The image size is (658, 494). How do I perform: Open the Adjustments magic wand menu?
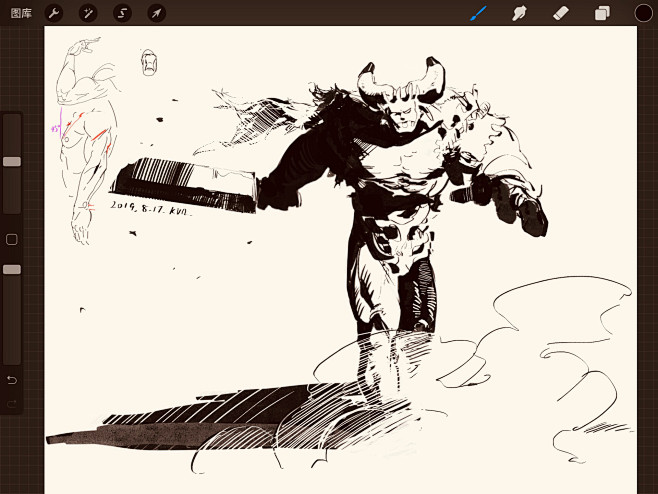(88, 13)
